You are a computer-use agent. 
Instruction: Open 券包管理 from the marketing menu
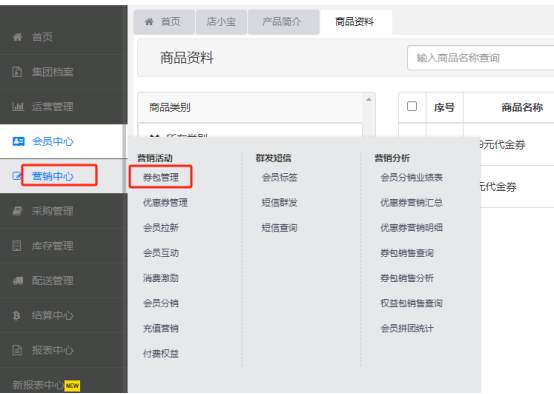(x=161, y=177)
